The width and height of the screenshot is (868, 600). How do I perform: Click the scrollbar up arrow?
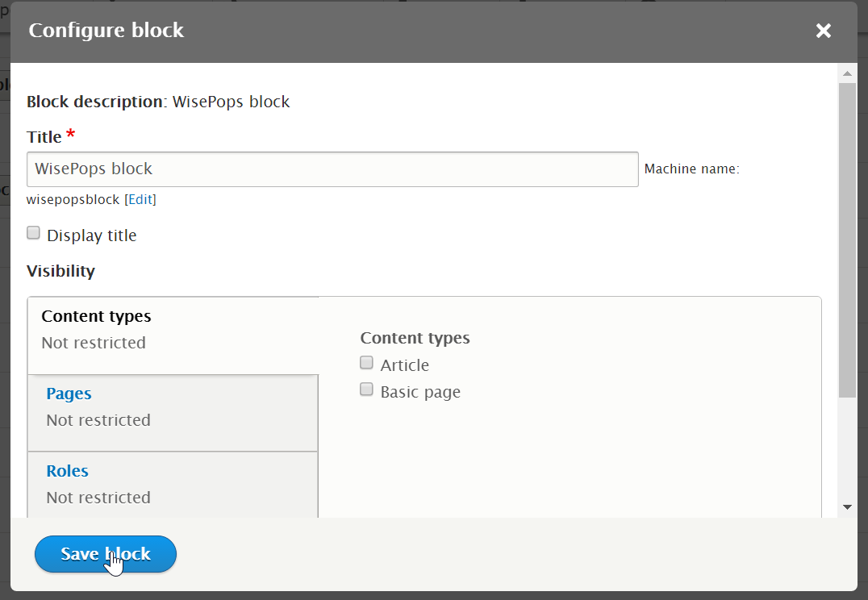(x=847, y=73)
